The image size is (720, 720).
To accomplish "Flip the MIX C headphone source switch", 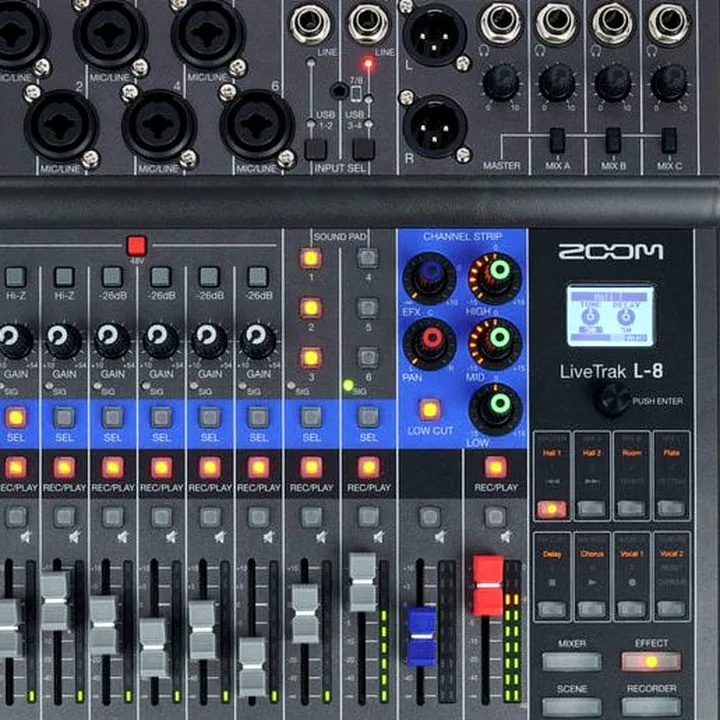I will coord(669,140).
